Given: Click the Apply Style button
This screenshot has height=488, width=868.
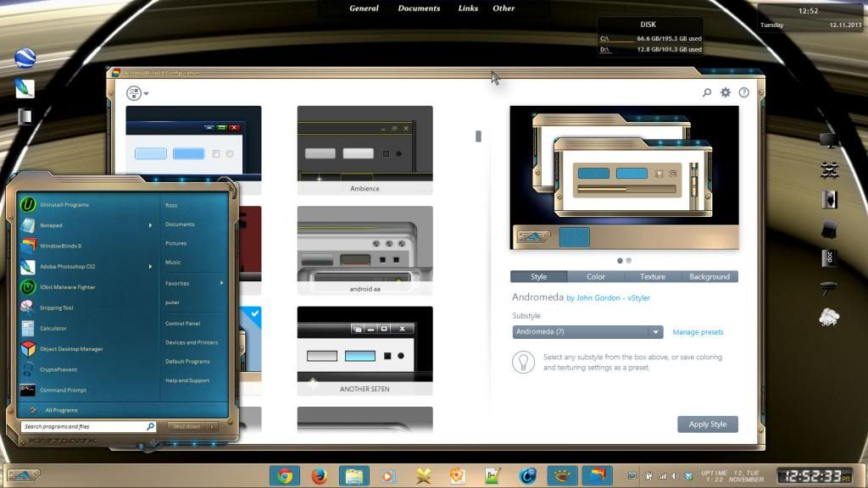Looking at the screenshot, I should tap(708, 424).
